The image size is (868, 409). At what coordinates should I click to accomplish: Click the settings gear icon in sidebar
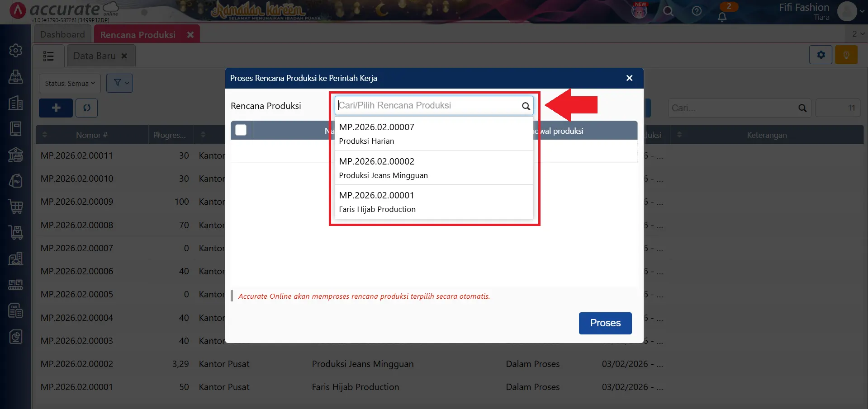16,50
